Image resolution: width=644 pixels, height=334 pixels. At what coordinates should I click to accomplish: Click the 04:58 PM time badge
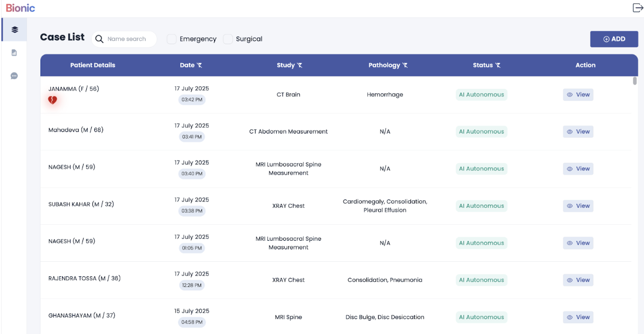192,322
